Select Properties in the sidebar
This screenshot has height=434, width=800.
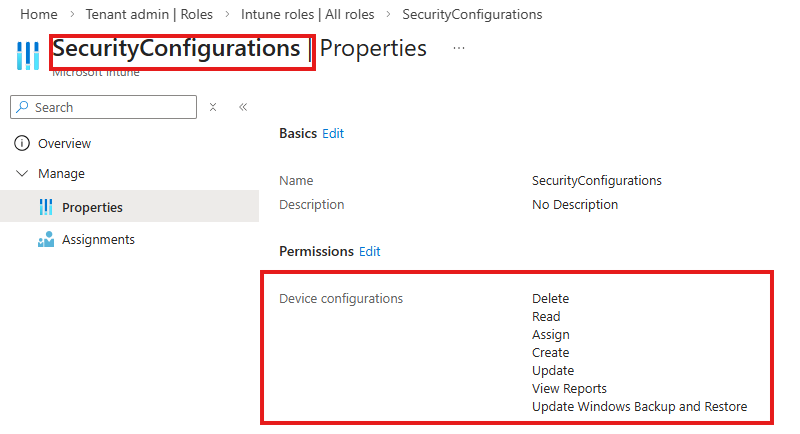92,208
